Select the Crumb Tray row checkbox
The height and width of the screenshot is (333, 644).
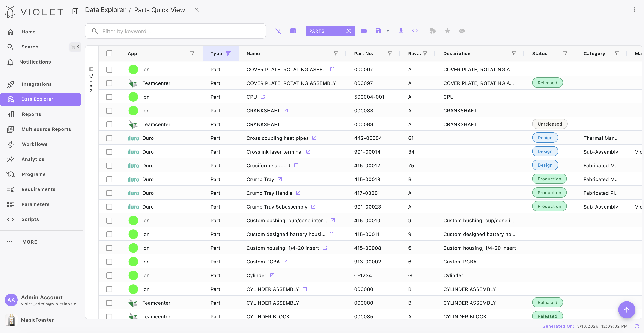109,179
